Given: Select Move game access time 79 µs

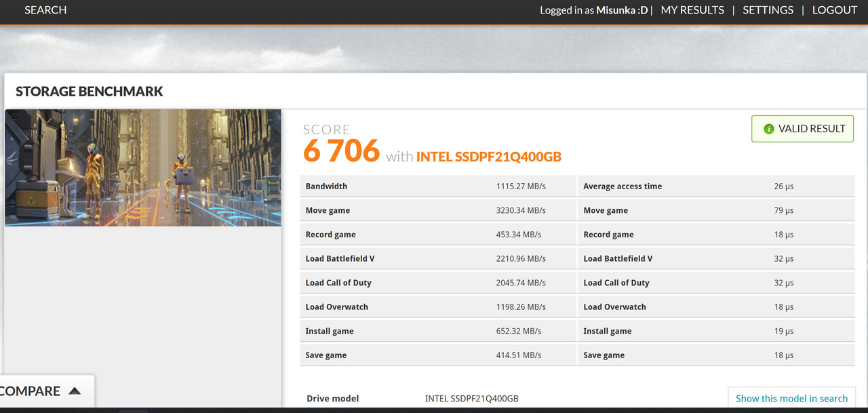Looking at the screenshot, I should 784,211.
